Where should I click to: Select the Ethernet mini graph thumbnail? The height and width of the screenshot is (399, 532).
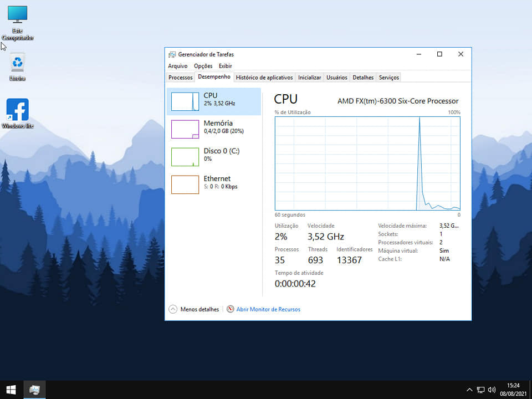185,185
